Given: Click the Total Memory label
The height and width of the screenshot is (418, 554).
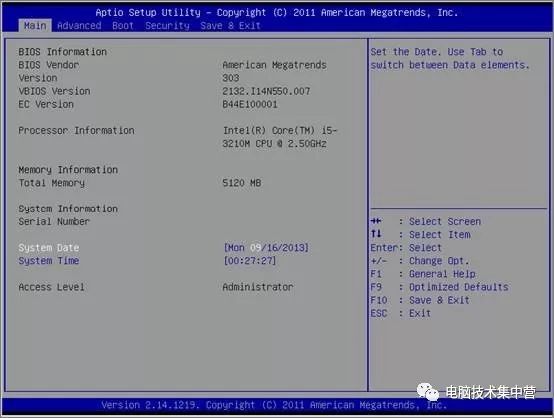Looking at the screenshot, I should 52,183.
